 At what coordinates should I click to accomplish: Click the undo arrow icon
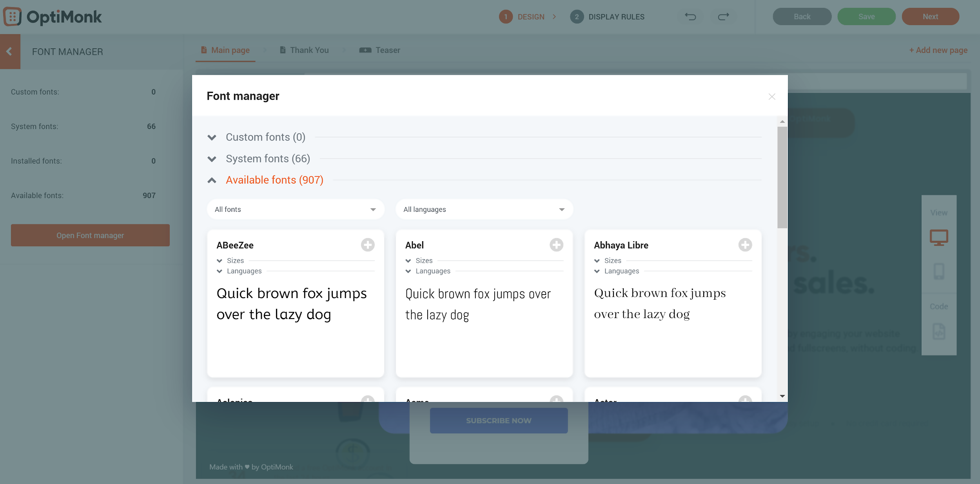(691, 16)
